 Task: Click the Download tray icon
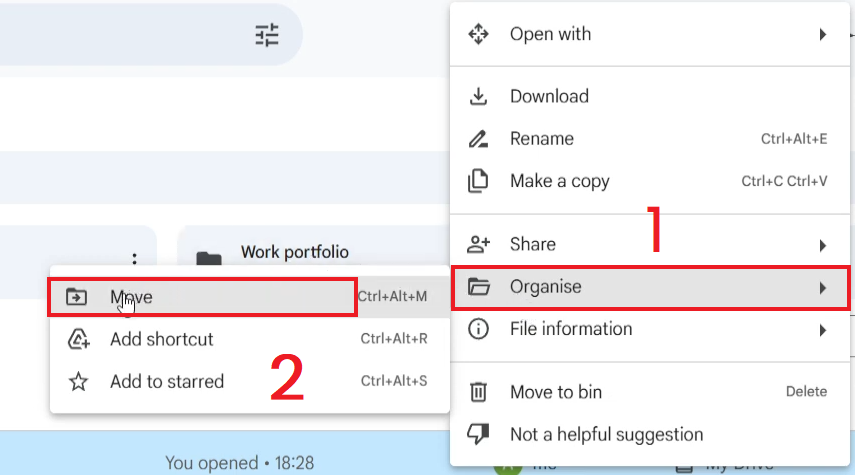pyautogui.click(x=478, y=96)
